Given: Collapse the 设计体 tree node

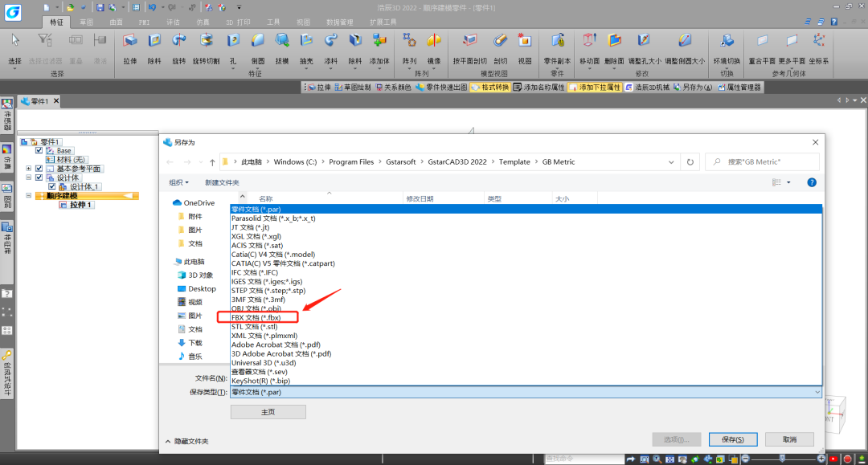Looking at the screenshot, I should click(28, 177).
